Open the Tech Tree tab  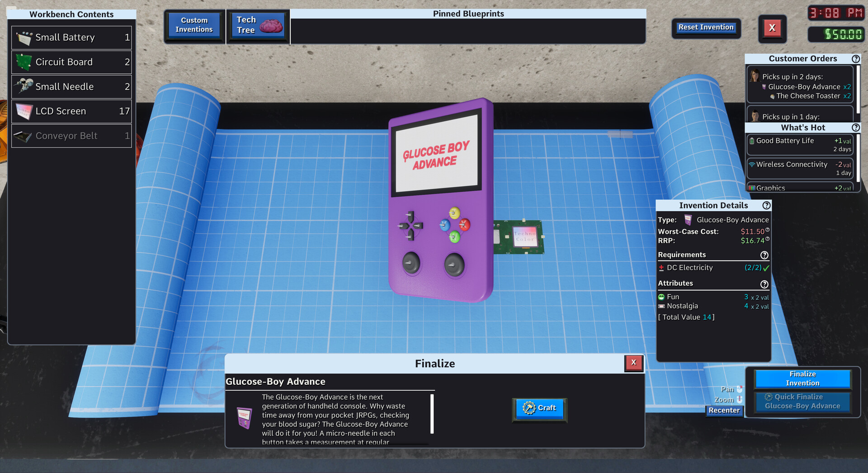(258, 25)
